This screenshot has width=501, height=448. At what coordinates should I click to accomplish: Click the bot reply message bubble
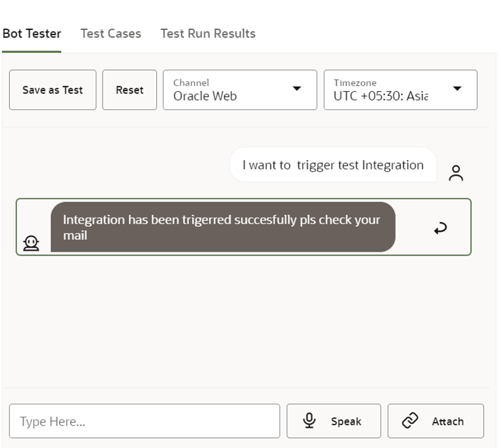pyautogui.click(x=223, y=227)
